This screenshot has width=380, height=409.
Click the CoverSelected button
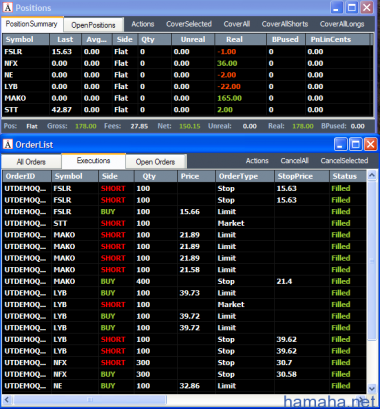(x=189, y=24)
